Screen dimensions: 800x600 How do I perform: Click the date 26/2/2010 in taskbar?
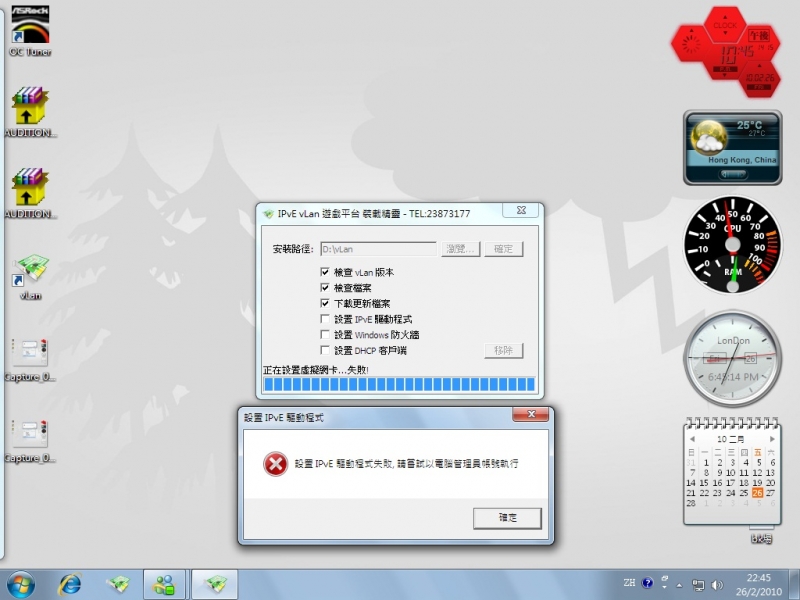pos(758,591)
